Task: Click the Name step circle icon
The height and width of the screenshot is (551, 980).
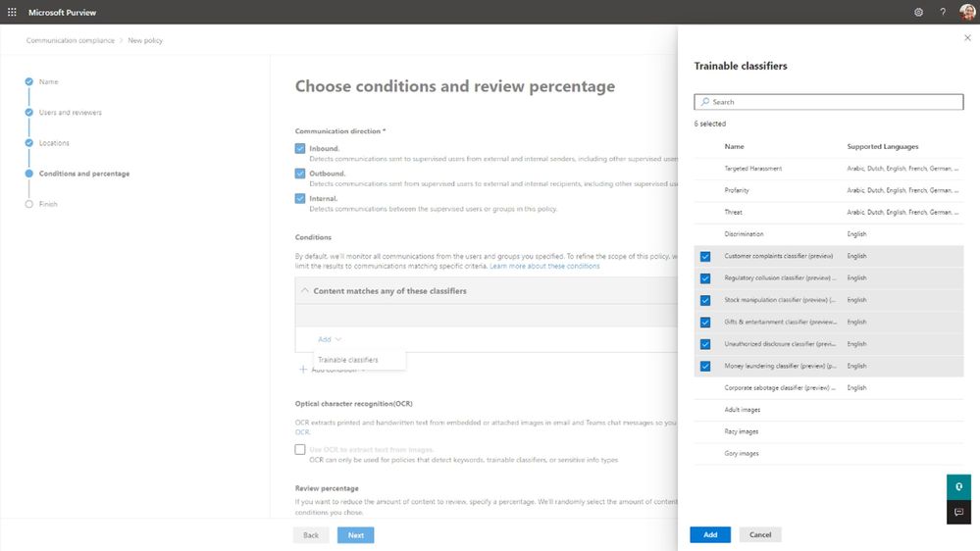Action: [x=28, y=81]
